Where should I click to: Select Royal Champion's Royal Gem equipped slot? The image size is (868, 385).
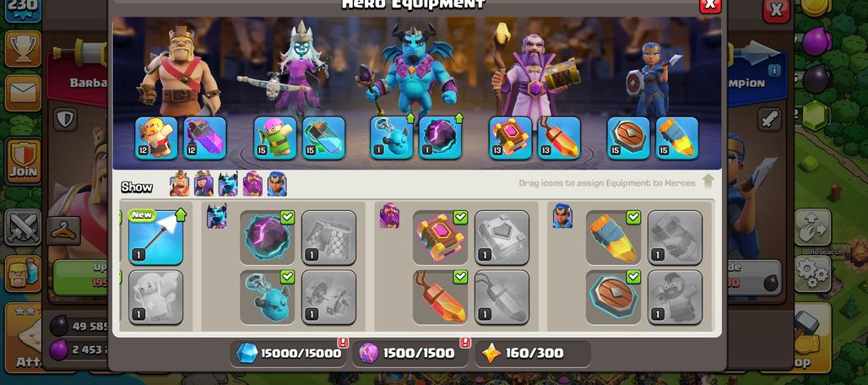[x=677, y=138]
